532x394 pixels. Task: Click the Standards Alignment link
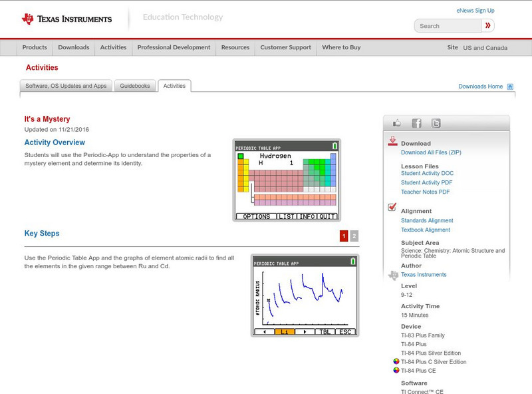pos(429,220)
